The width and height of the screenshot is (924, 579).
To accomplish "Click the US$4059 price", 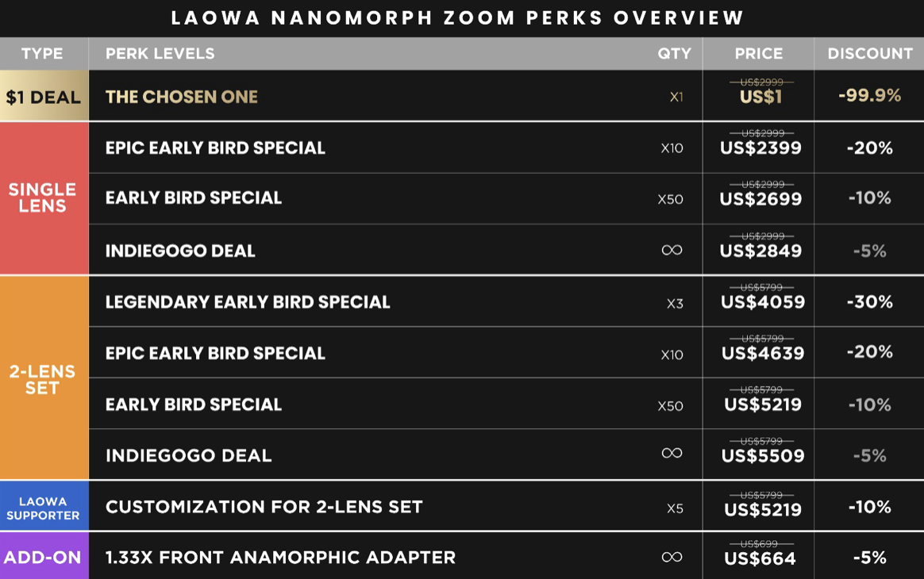I will tap(762, 302).
